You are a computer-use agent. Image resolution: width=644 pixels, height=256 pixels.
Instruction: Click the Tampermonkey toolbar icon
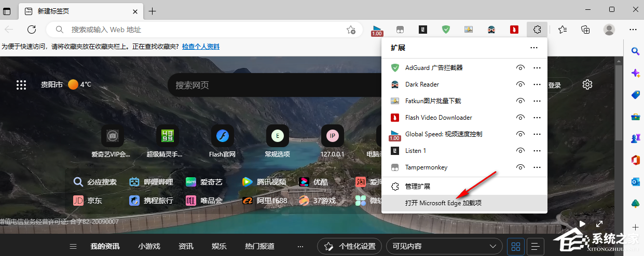(400, 30)
